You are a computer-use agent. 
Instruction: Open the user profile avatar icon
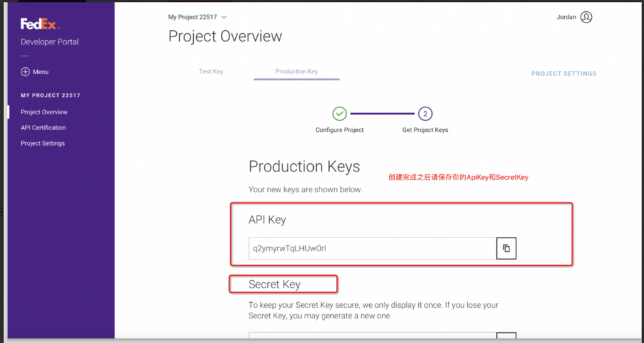[x=586, y=17]
